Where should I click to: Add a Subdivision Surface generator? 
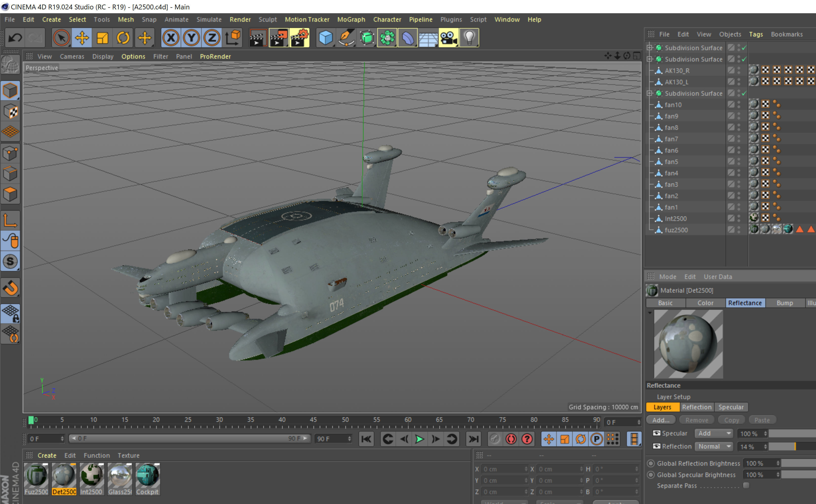click(x=367, y=38)
